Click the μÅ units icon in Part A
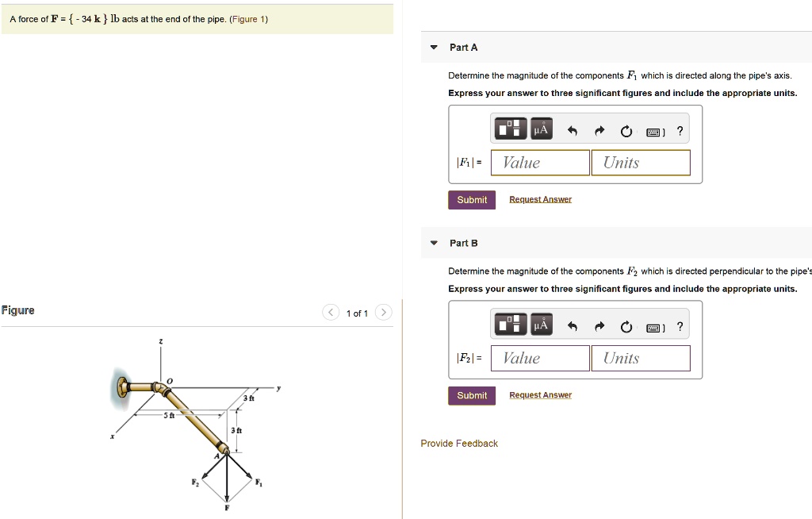 pyautogui.click(x=541, y=129)
